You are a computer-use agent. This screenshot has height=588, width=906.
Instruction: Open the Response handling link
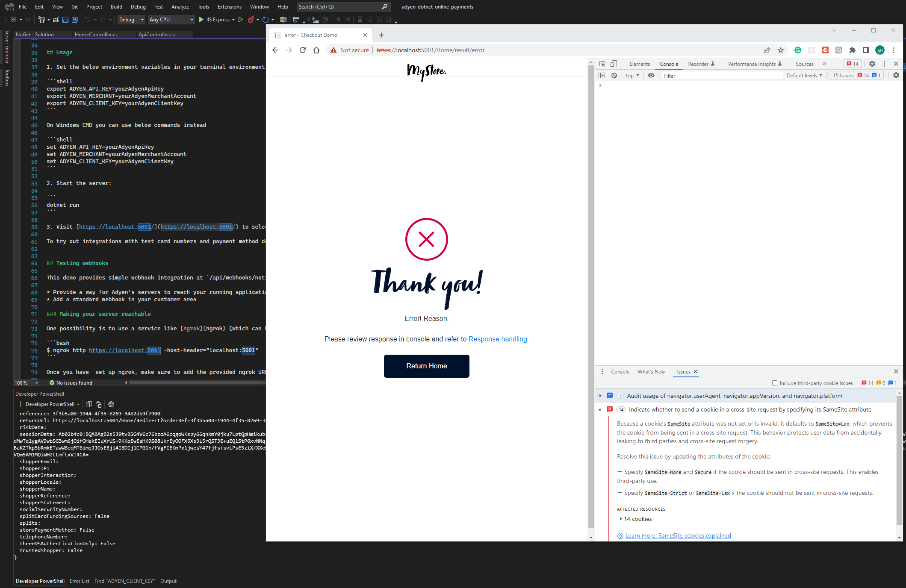click(x=498, y=339)
